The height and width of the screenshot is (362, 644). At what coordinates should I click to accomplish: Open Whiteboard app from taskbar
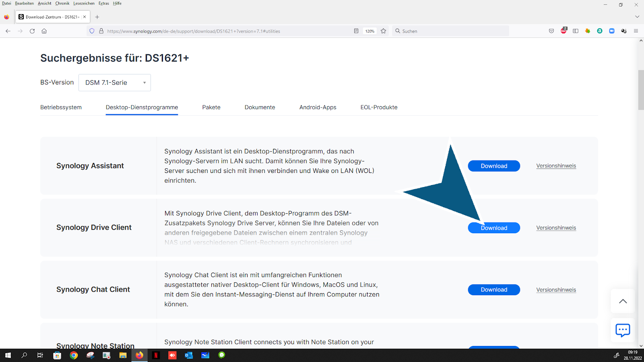(x=205, y=355)
